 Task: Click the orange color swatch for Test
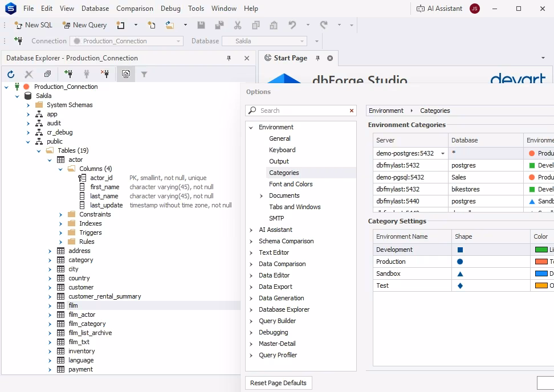click(541, 285)
